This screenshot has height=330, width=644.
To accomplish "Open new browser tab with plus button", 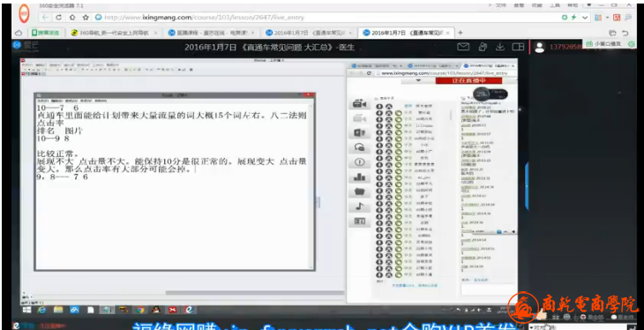I will [x=461, y=33].
